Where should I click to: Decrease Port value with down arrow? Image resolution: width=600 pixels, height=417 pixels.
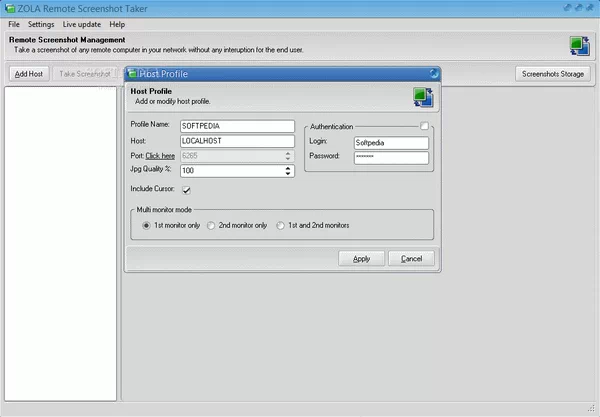[x=288, y=158]
